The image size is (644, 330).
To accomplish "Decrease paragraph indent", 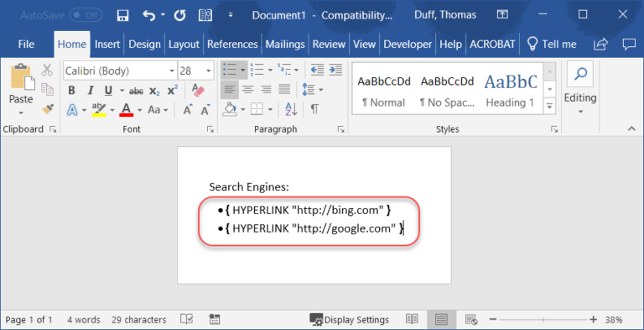I will click(x=317, y=70).
